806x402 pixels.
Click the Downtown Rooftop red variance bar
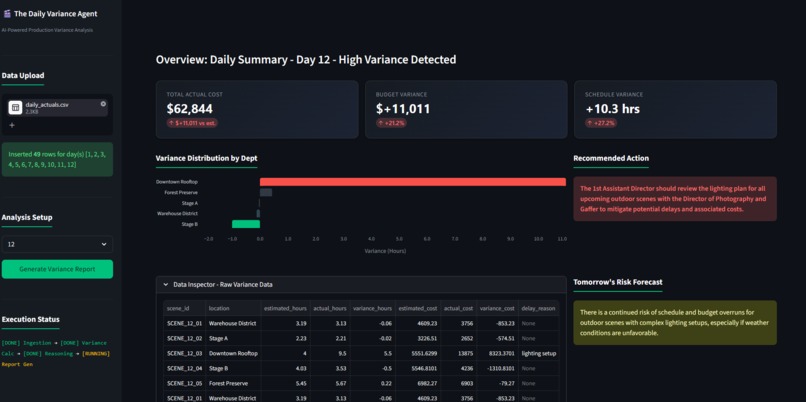click(x=413, y=182)
